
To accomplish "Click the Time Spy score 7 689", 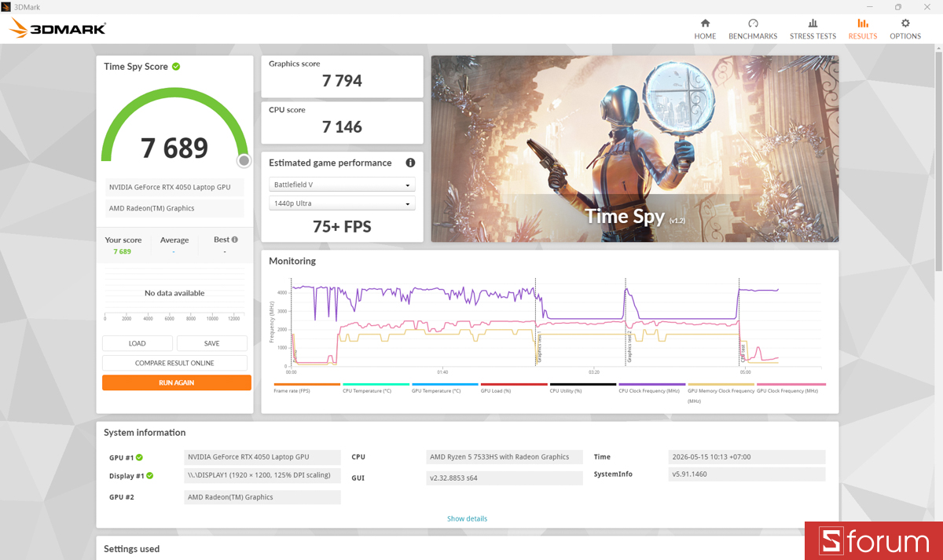I will [174, 148].
